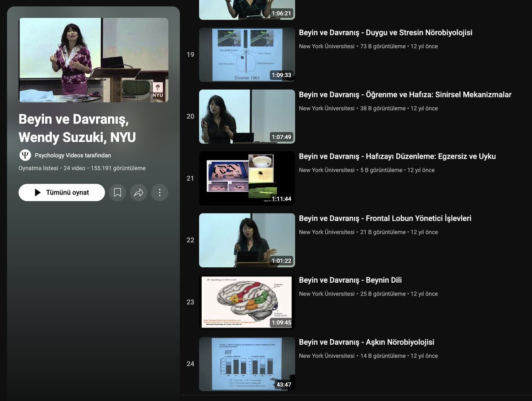Click the 1:01:22 duration badge
This screenshot has width=532, height=401.
[x=282, y=261]
